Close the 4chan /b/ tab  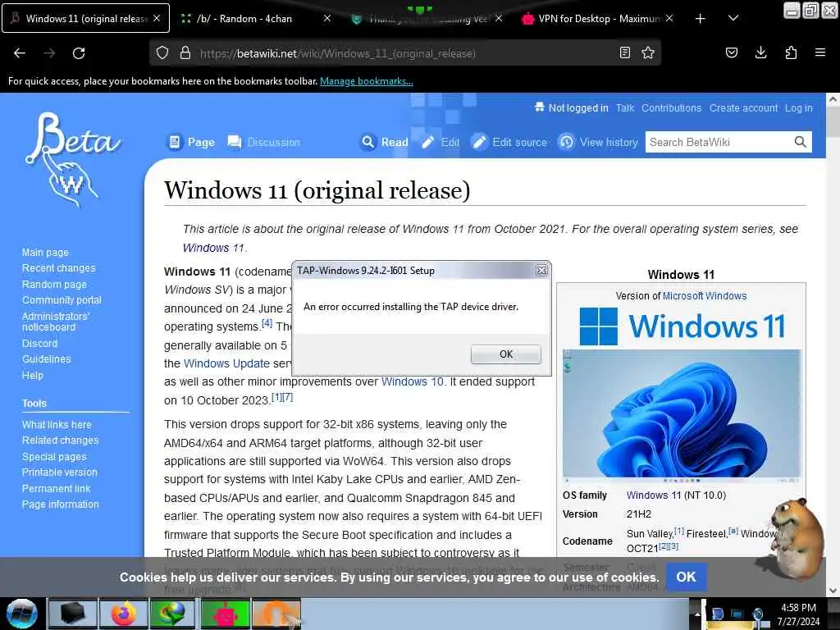click(327, 18)
